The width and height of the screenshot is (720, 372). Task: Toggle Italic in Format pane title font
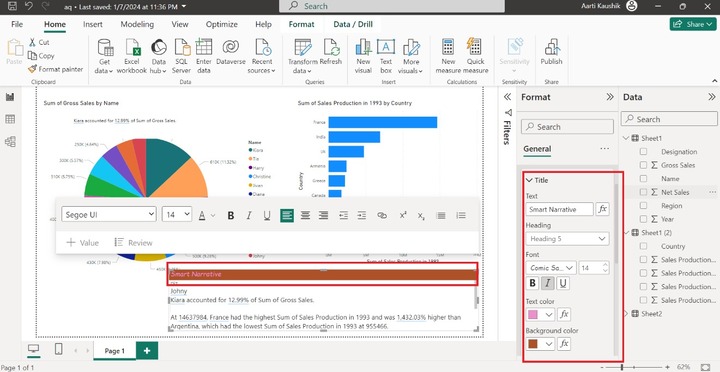[547, 283]
